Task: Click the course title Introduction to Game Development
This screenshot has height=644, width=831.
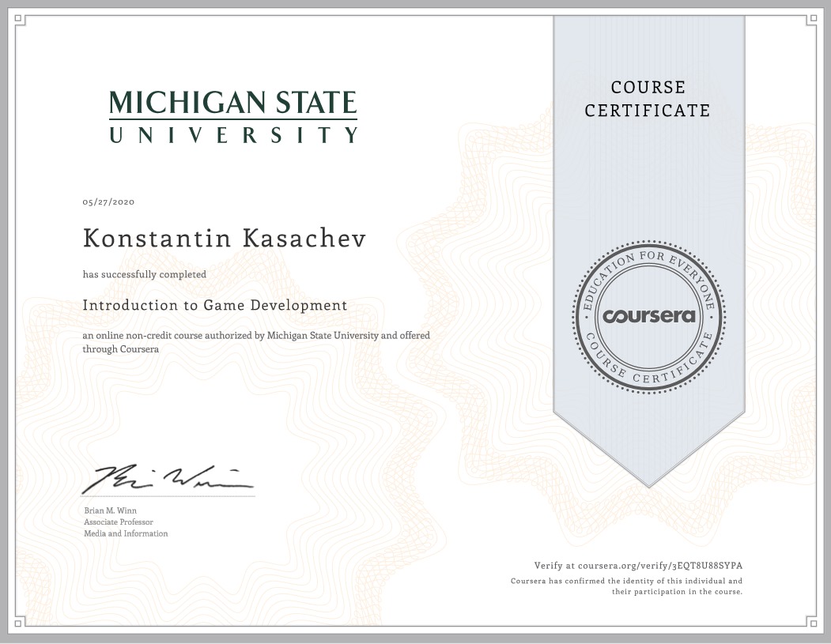Action: [215, 305]
